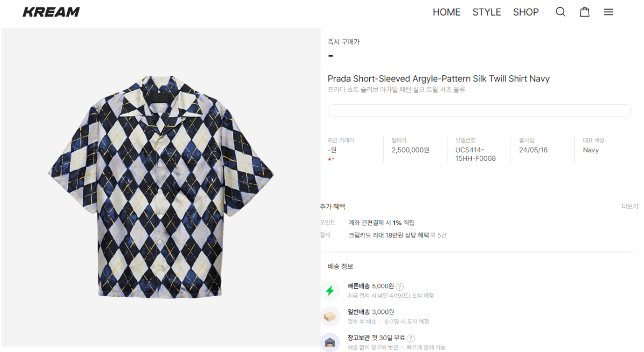Click help icon beside 창고보관 첫 30일 무료

(411, 338)
